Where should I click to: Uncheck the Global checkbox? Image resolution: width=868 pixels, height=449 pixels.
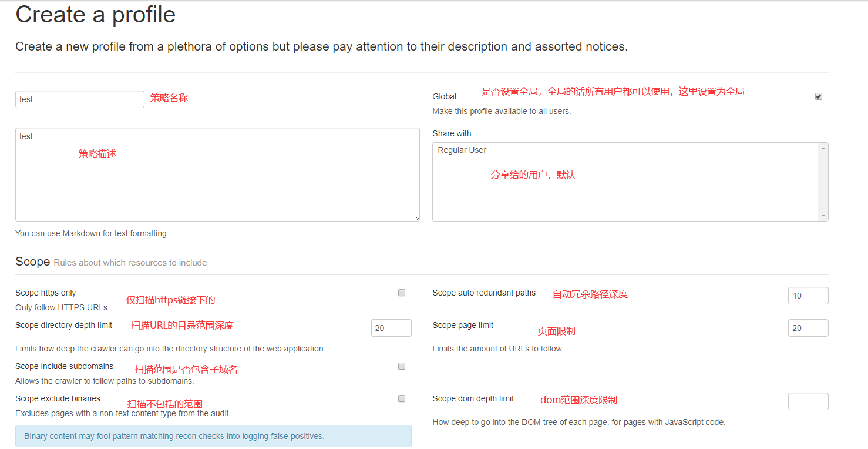click(x=818, y=96)
